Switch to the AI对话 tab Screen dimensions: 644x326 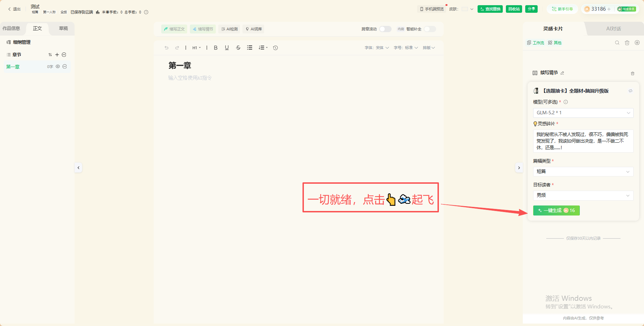click(614, 29)
